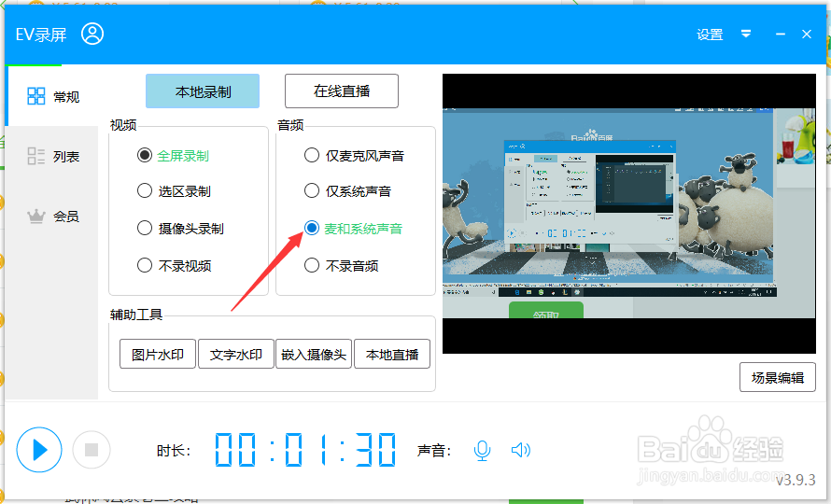The height and width of the screenshot is (504, 831).
Task: Close the EV录屏 window
Action: point(807,34)
